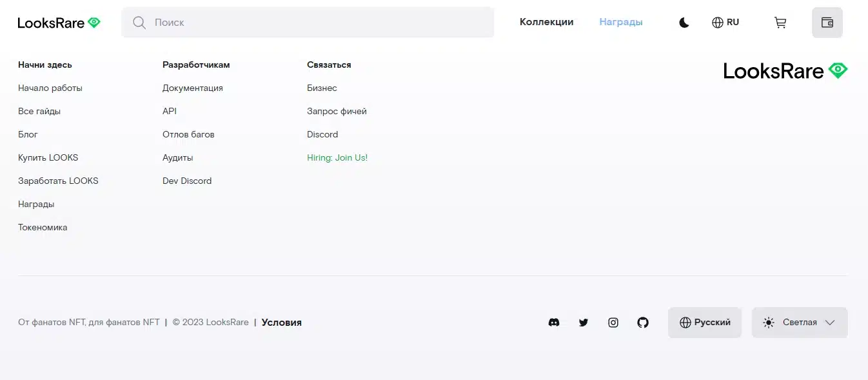Click the От фанатов NFT tagline
This screenshot has width=868, height=380.
[x=89, y=323]
